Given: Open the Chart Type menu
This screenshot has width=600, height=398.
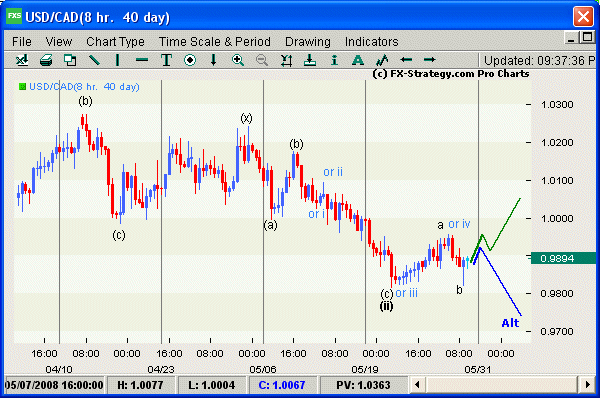Looking at the screenshot, I should (115, 41).
